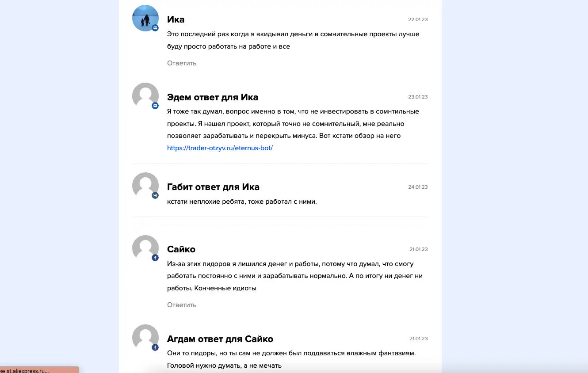Click the author name Сайко

pos(181,249)
